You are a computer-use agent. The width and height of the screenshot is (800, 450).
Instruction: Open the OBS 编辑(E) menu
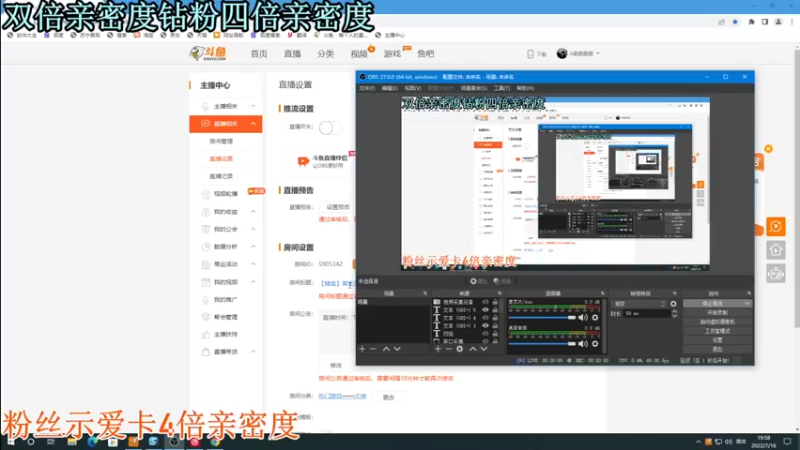389,88
